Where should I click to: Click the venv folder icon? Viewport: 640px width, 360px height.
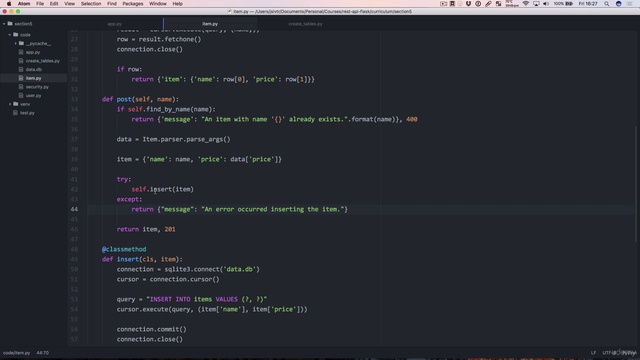16,104
